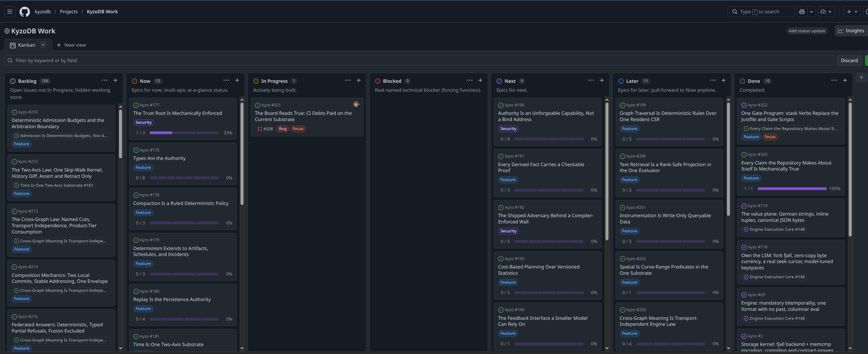The height and width of the screenshot is (354, 868).
Task: Focus the Type / to search field
Action: tap(761, 11)
